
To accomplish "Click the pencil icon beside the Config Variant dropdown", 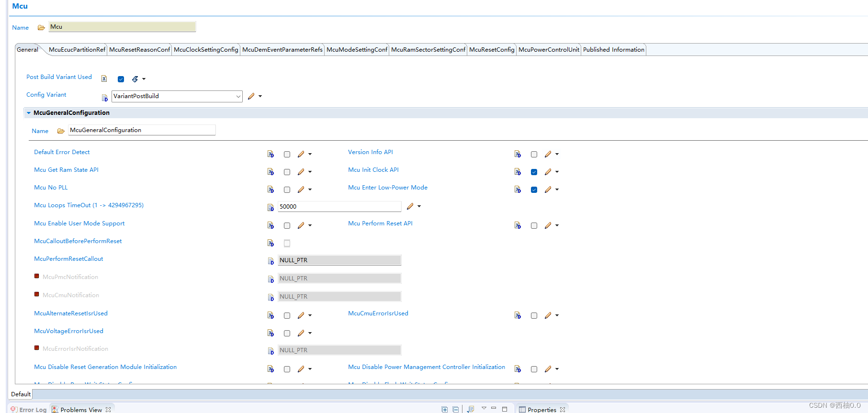I will pos(251,96).
